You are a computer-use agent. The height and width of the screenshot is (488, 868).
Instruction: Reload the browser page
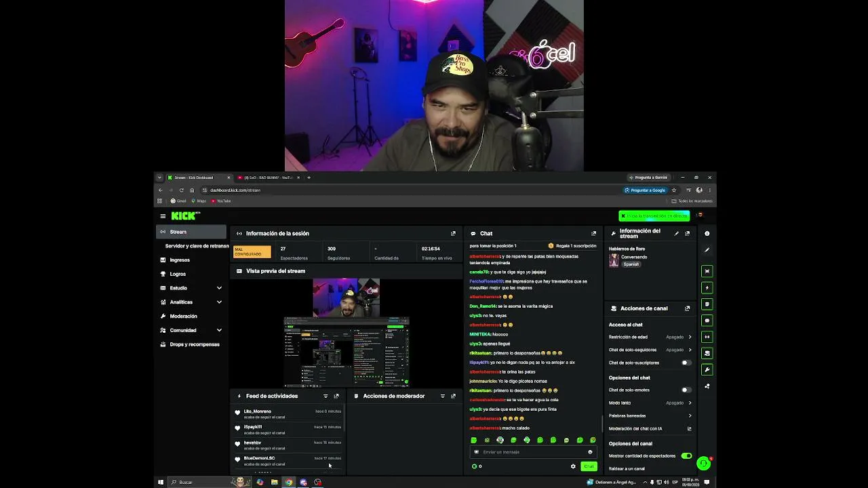point(181,190)
